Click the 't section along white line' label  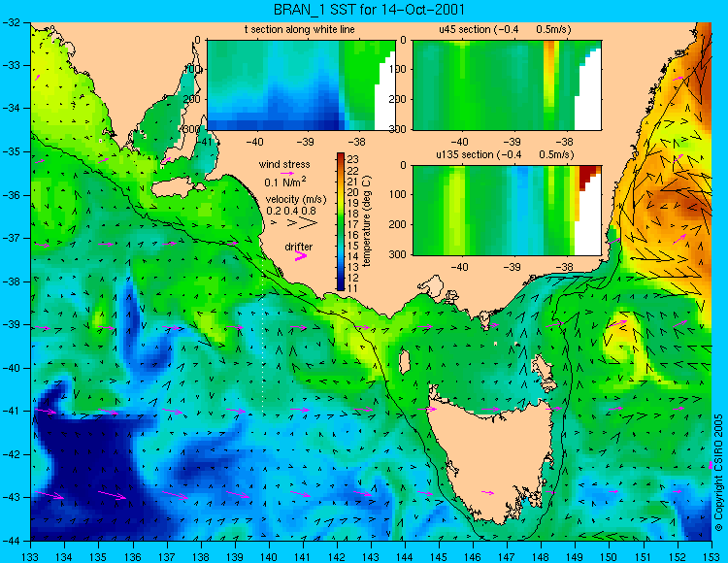(300, 29)
